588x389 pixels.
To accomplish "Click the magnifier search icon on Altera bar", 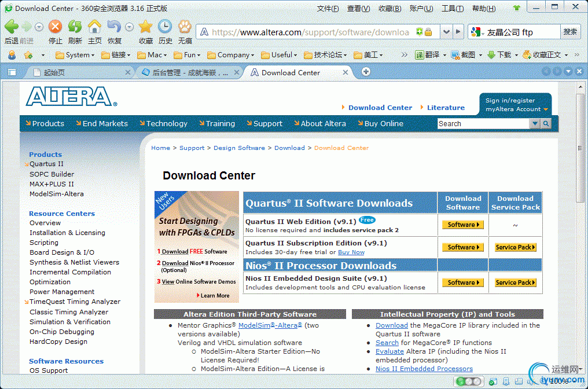I will click(546, 123).
